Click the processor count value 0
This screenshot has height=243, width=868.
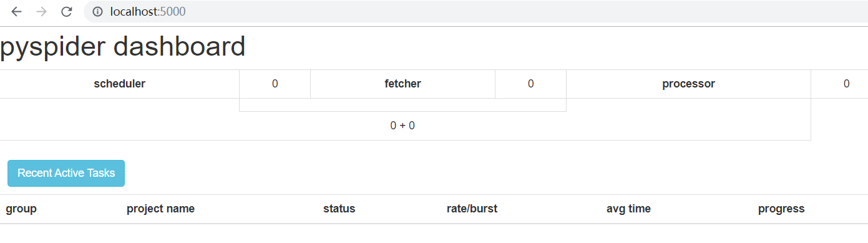click(x=846, y=84)
